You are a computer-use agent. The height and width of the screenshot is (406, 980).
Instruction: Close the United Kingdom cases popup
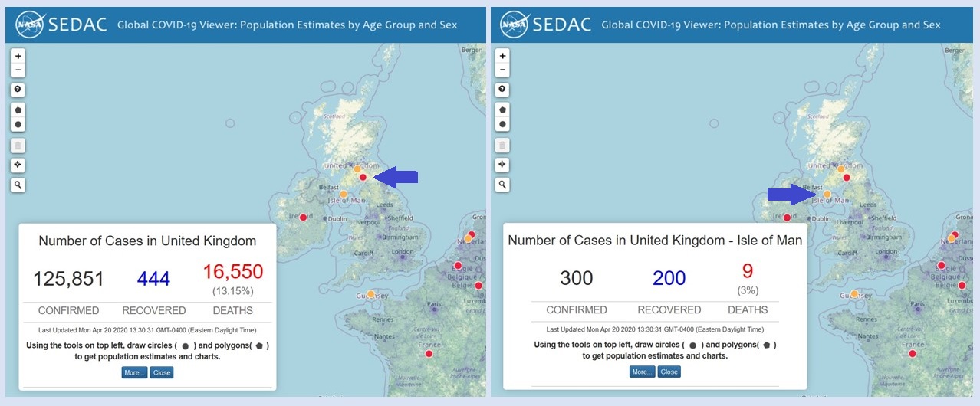162,372
